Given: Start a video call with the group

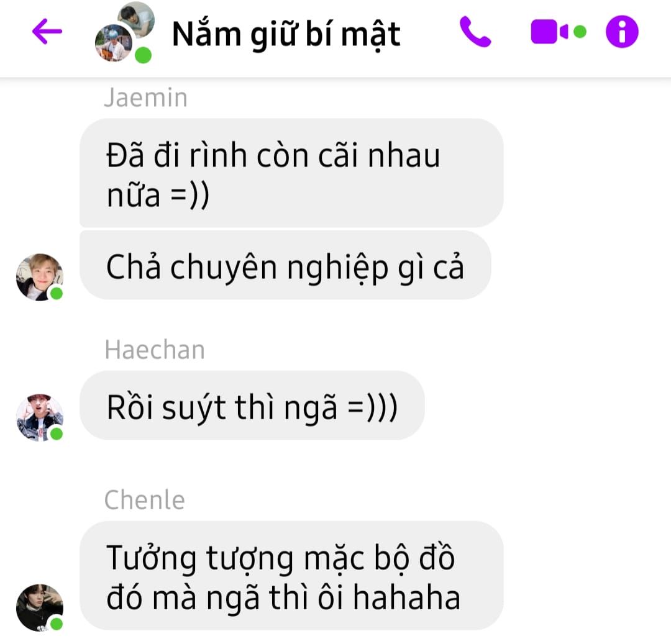Looking at the screenshot, I should [549, 32].
